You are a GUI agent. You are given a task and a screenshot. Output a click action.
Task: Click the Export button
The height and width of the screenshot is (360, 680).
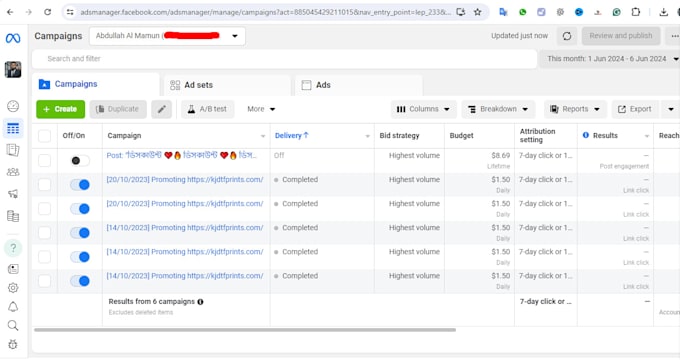(x=635, y=109)
